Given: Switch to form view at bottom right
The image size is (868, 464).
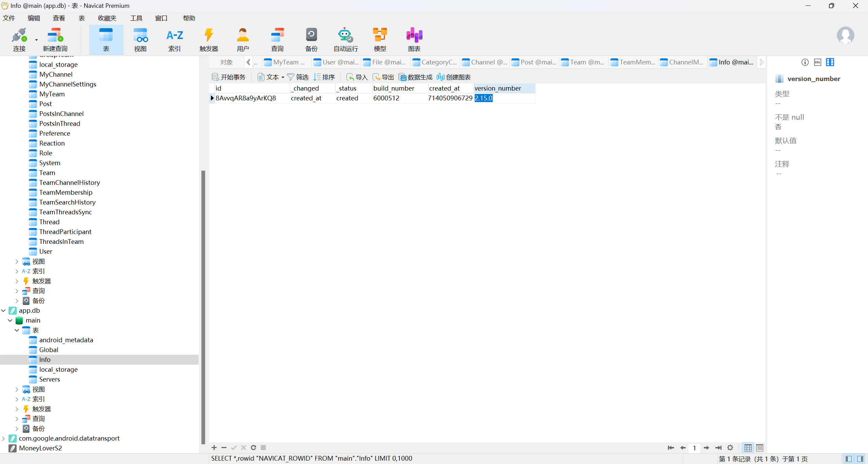Looking at the screenshot, I should click(x=759, y=448).
